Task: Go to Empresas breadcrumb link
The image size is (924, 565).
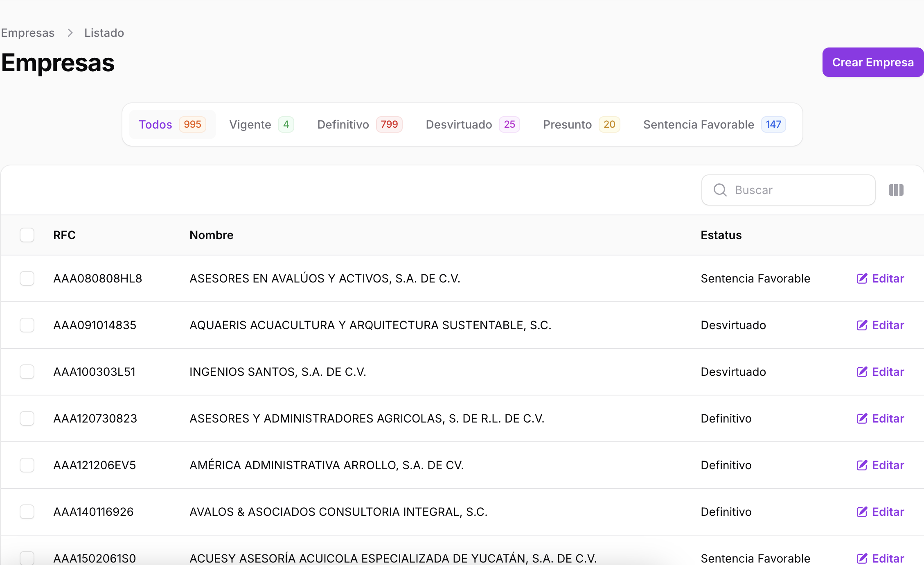Action: (28, 33)
